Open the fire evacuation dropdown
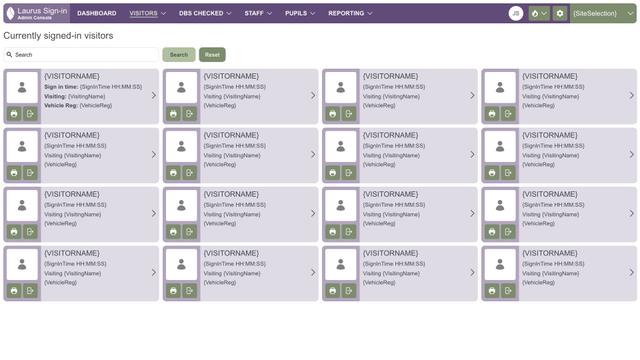 pos(539,13)
